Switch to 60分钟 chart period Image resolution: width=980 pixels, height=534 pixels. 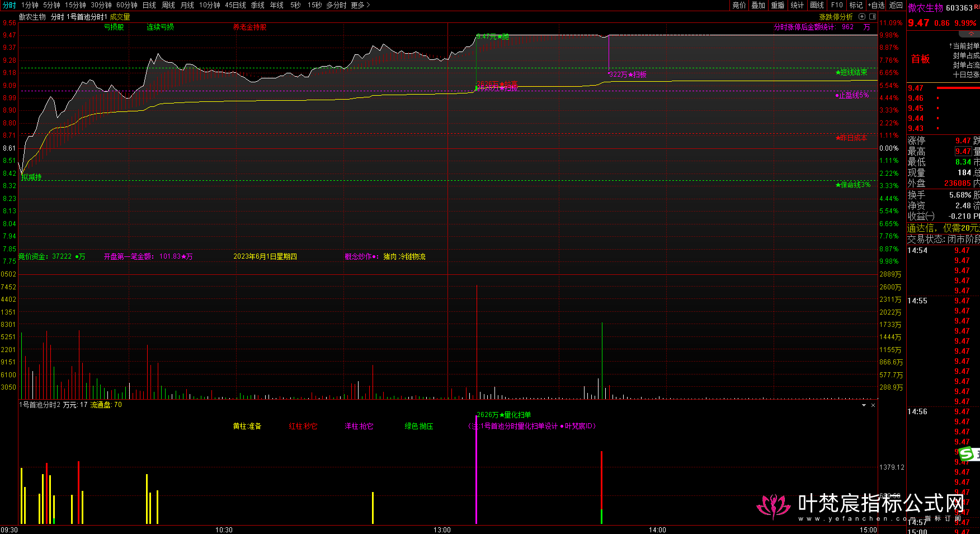pyautogui.click(x=127, y=5)
